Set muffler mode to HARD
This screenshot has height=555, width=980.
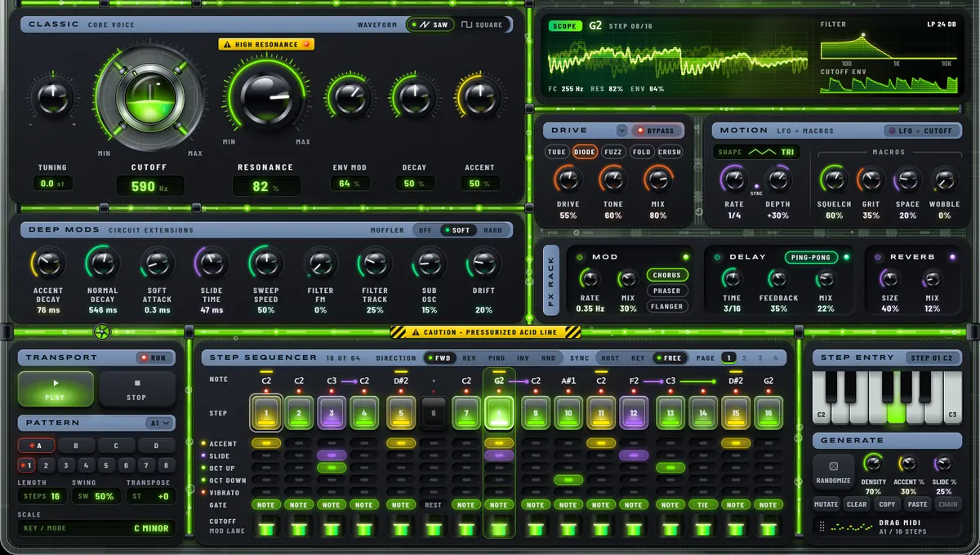click(492, 230)
